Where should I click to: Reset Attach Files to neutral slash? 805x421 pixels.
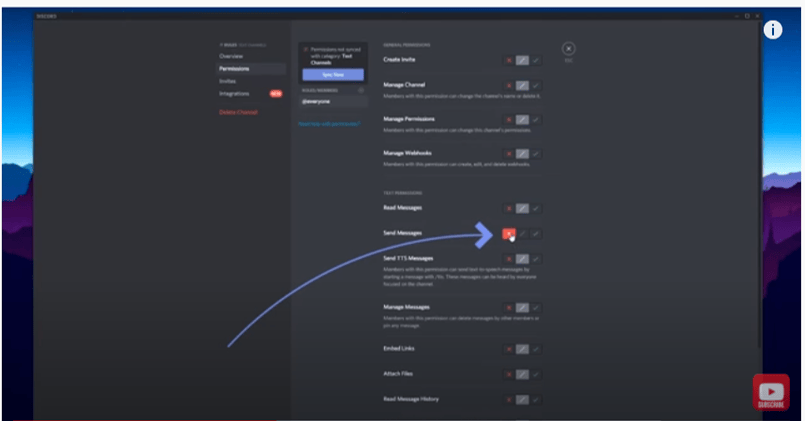522,374
